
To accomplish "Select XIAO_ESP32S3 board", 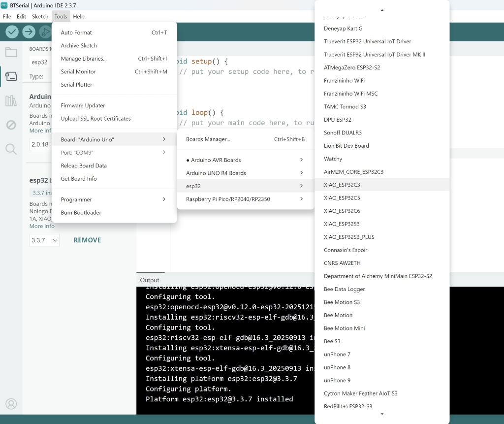I will [x=382, y=224].
